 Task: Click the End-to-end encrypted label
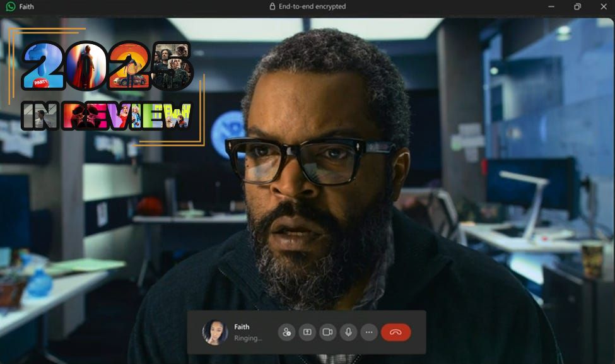(x=312, y=6)
